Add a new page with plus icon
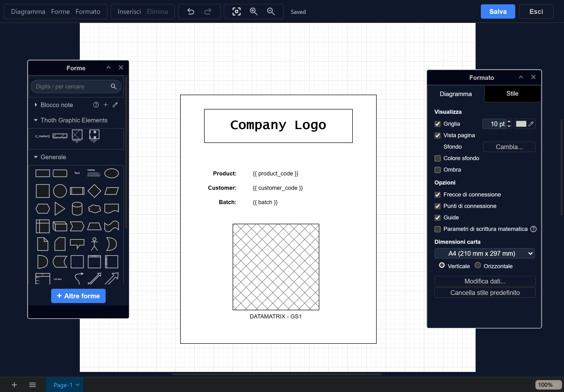The image size is (564, 392). coord(14,385)
